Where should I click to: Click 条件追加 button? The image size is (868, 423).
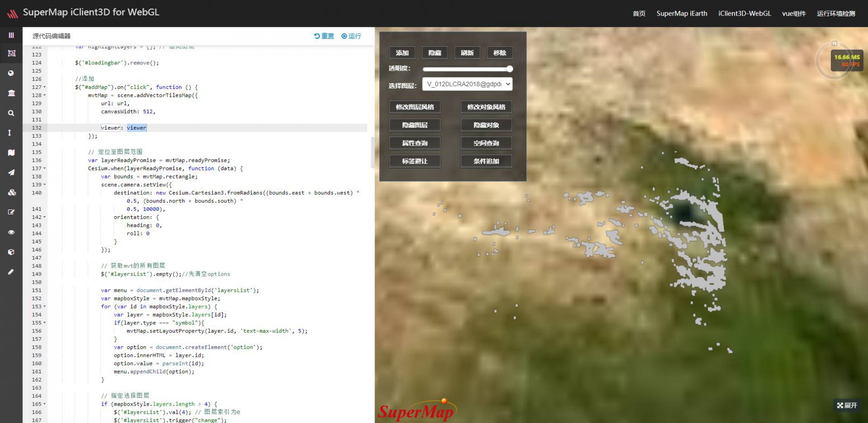click(486, 161)
